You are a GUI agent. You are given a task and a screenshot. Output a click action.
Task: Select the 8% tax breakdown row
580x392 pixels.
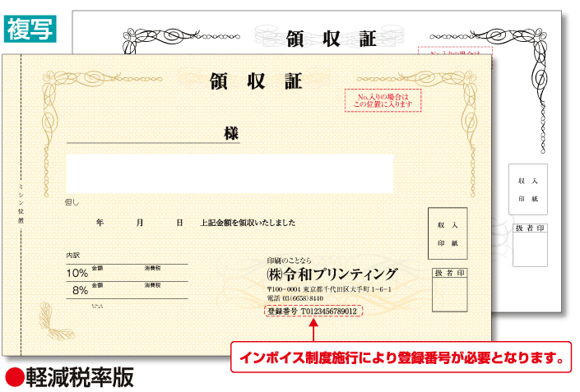[127, 289]
